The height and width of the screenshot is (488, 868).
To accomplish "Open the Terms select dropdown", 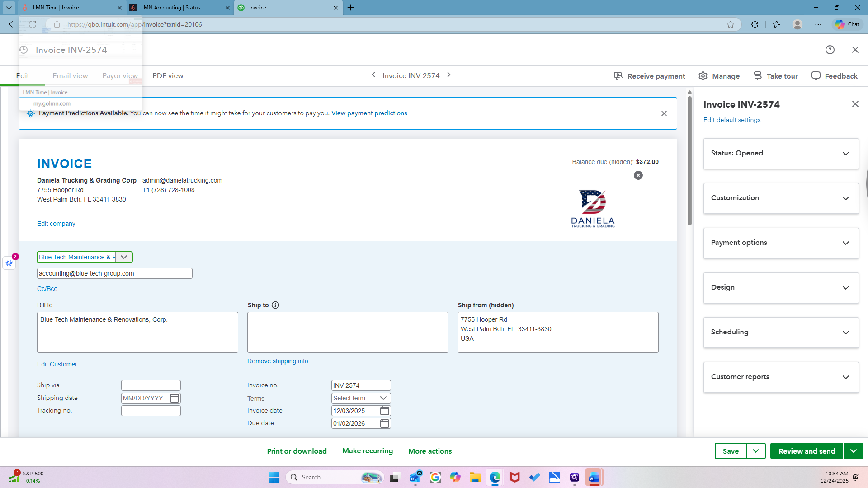I will click(x=383, y=398).
